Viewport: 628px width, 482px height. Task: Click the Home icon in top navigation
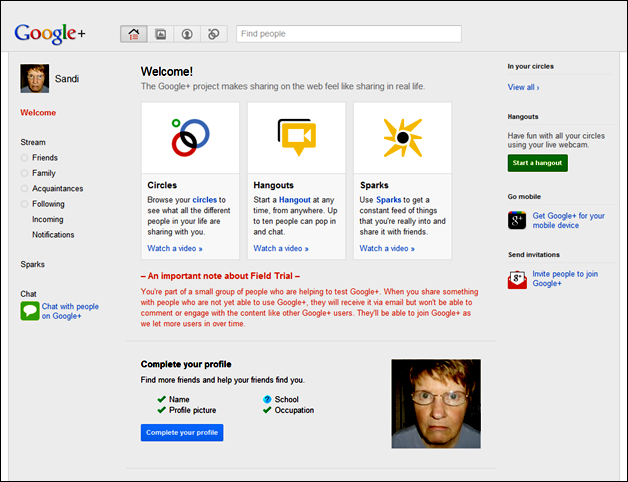click(x=134, y=34)
